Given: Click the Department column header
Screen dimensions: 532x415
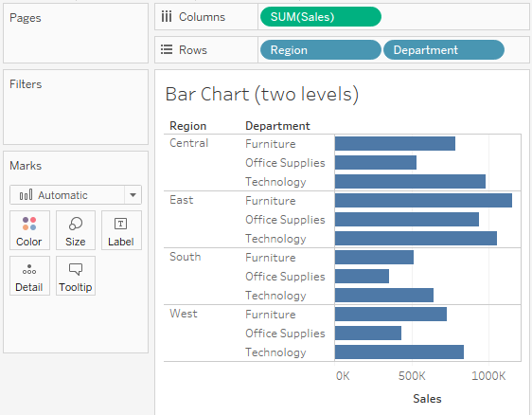Looking at the screenshot, I should (x=277, y=126).
